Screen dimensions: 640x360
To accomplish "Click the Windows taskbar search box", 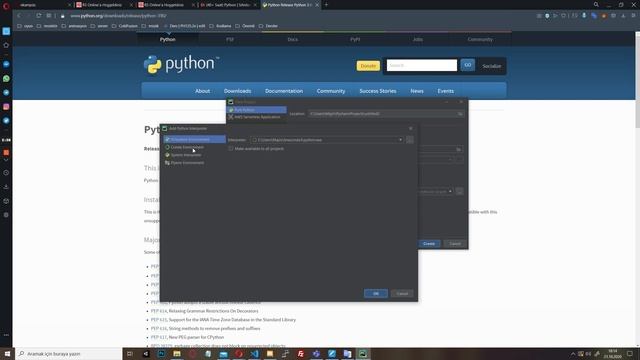I will (x=69, y=354).
